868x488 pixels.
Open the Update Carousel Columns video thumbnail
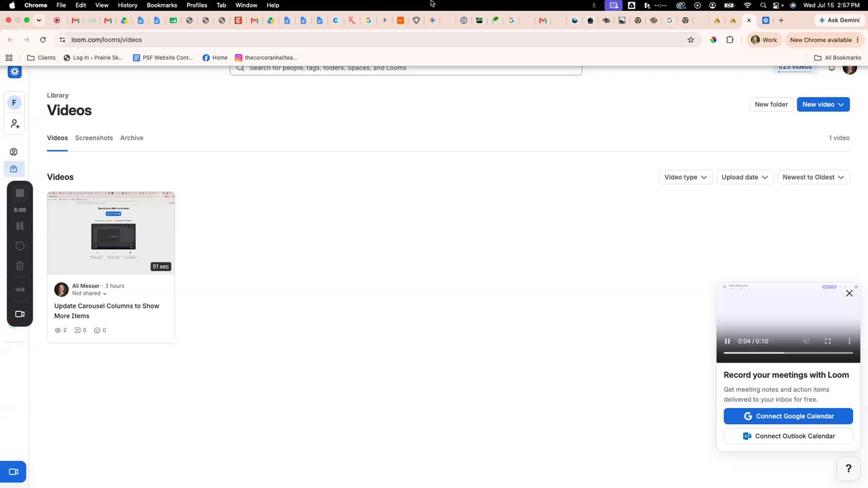point(111,232)
